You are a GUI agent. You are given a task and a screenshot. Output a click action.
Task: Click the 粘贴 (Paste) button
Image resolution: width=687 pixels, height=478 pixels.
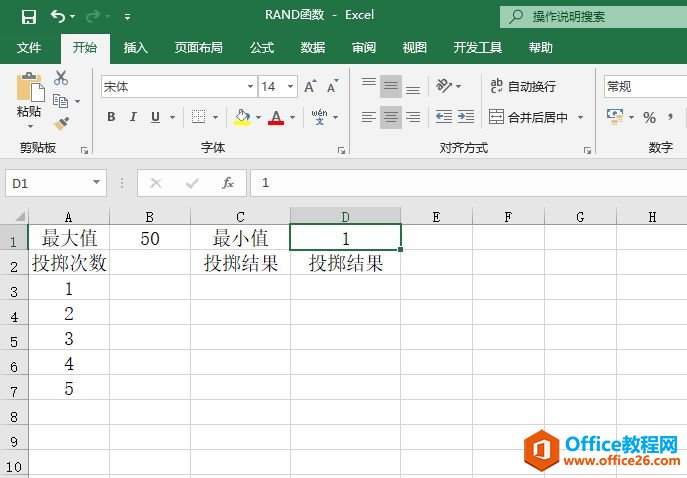click(29, 100)
